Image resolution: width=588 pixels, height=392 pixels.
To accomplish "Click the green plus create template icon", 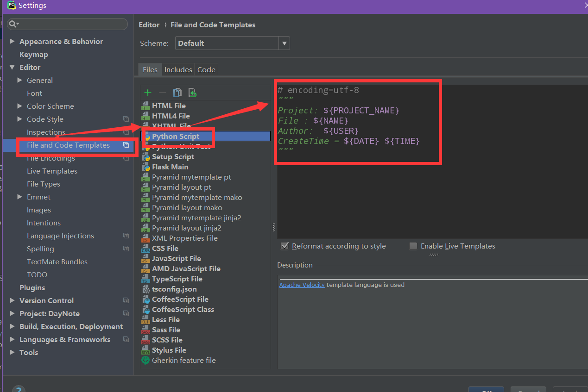I will coord(148,93).
